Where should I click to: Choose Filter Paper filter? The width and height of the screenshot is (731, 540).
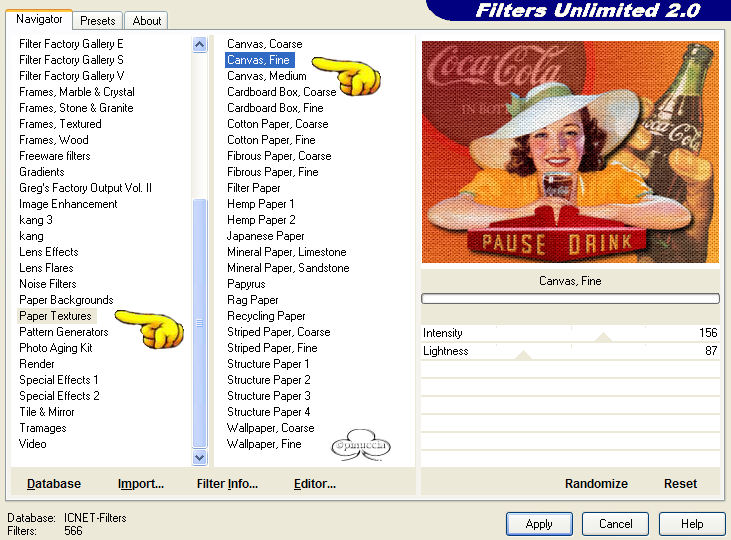(x=254, y=188)
